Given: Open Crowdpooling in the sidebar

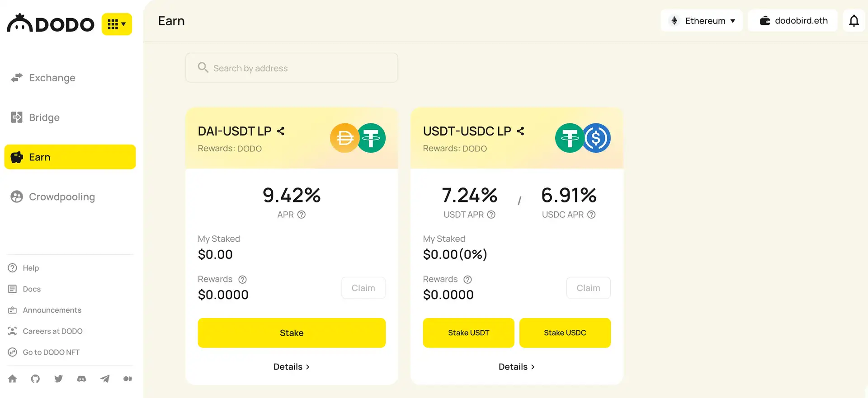Looking at the screenshot, I should (61, 197).
